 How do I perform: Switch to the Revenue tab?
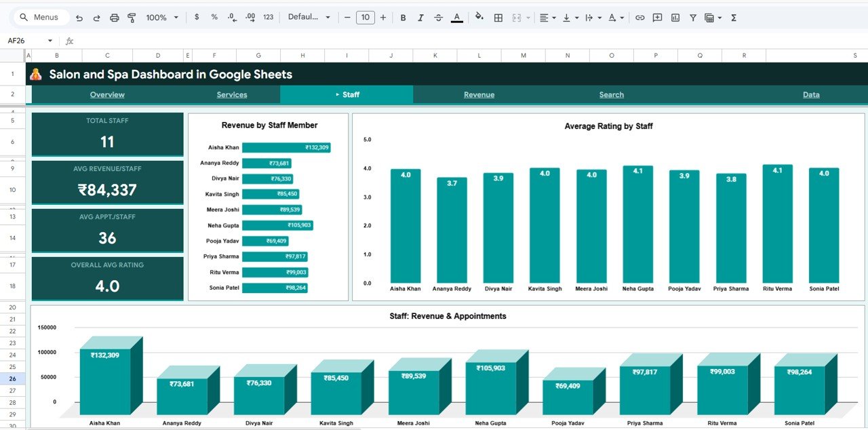(x=479, y=94)
